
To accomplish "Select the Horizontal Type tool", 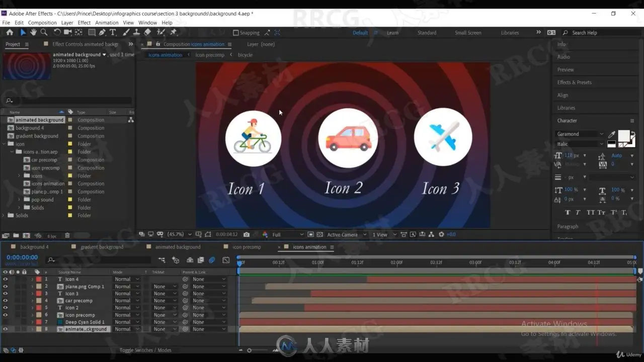I will point(113,32).
